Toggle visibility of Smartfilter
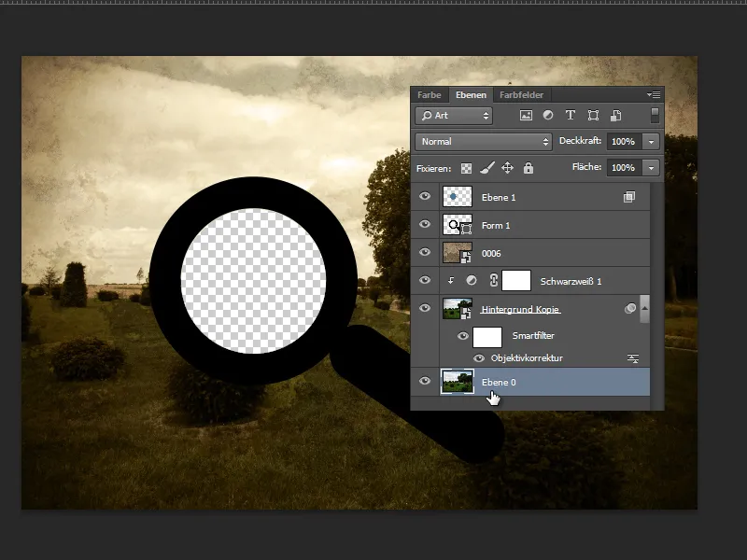This screenshot has height=560, width=747. 462,336
